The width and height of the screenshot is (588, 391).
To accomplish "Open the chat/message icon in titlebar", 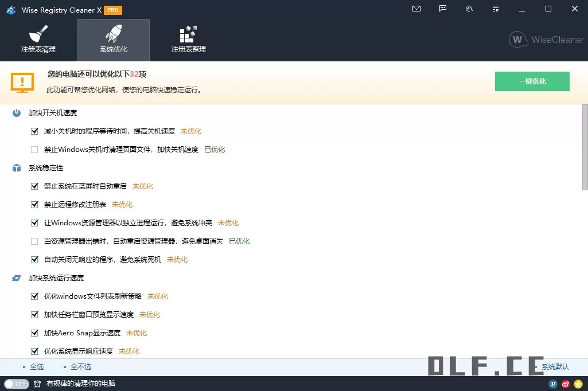I will click(x=442, y=9).
